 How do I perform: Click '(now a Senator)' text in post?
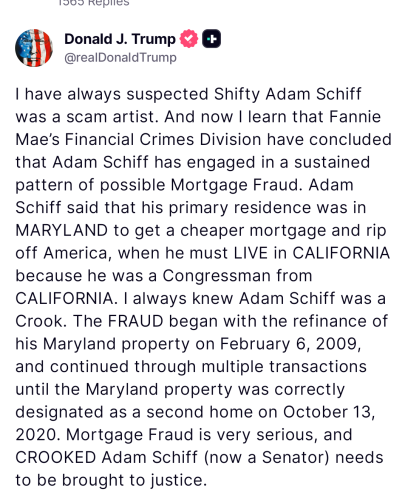266,458
